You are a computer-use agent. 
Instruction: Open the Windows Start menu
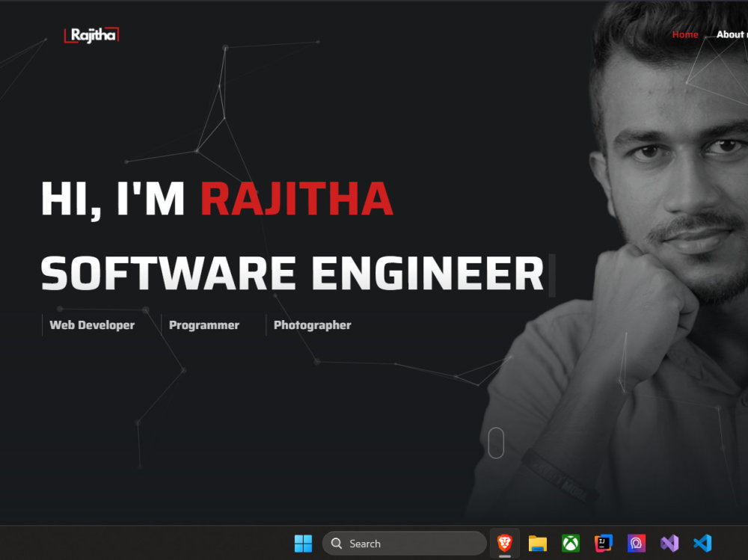[304, 544]
